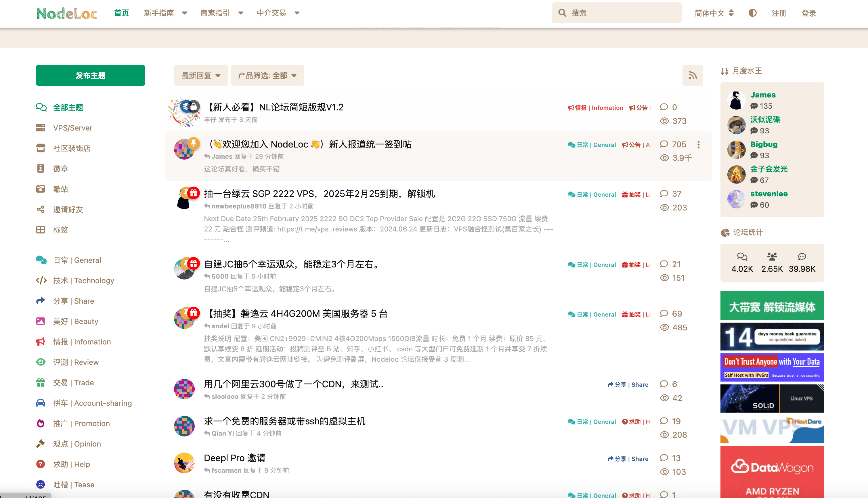Image resolution: width=868 pixels, height=498 pixels.
Task: Click the 登录 login link
Action: [x=808, y=13]
